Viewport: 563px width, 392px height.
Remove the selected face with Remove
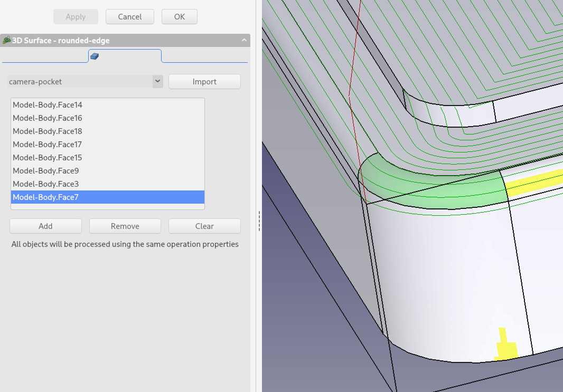pos(125,226)
